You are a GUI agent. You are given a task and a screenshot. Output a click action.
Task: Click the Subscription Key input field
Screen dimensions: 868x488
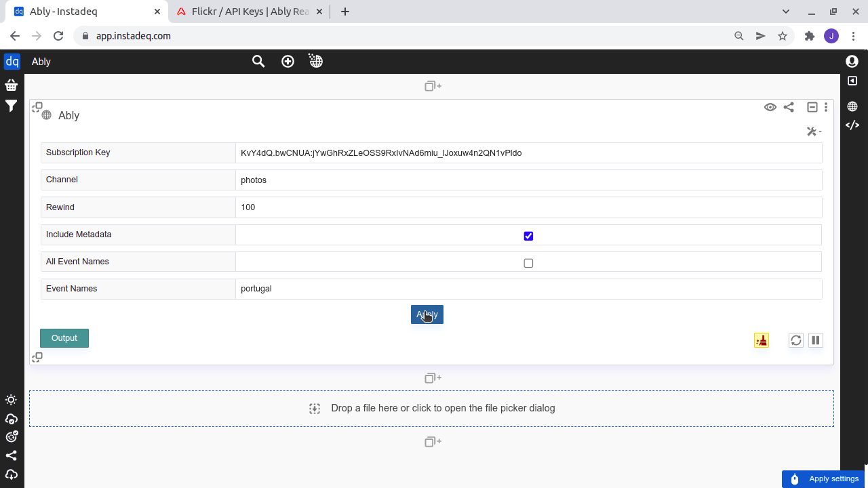point(529,153)
